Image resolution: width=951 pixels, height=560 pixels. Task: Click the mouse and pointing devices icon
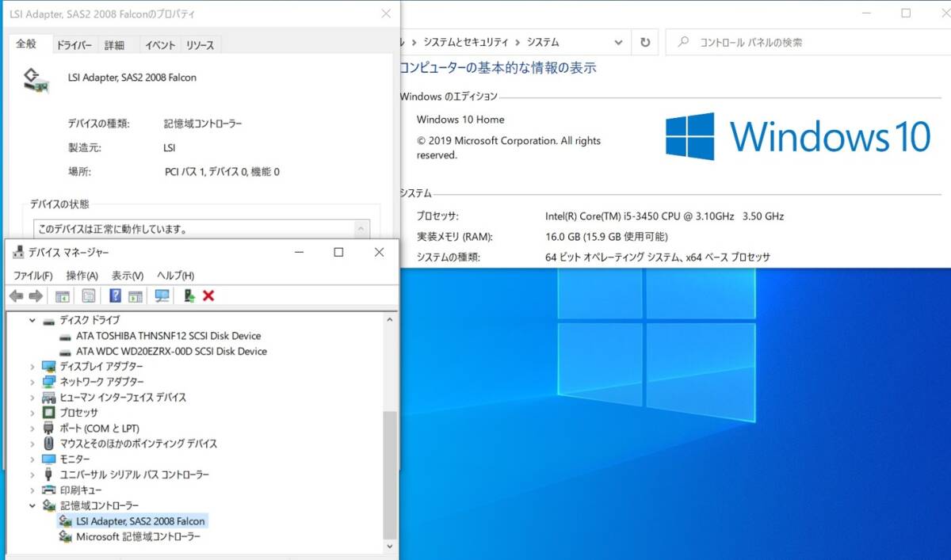(48, 444)
